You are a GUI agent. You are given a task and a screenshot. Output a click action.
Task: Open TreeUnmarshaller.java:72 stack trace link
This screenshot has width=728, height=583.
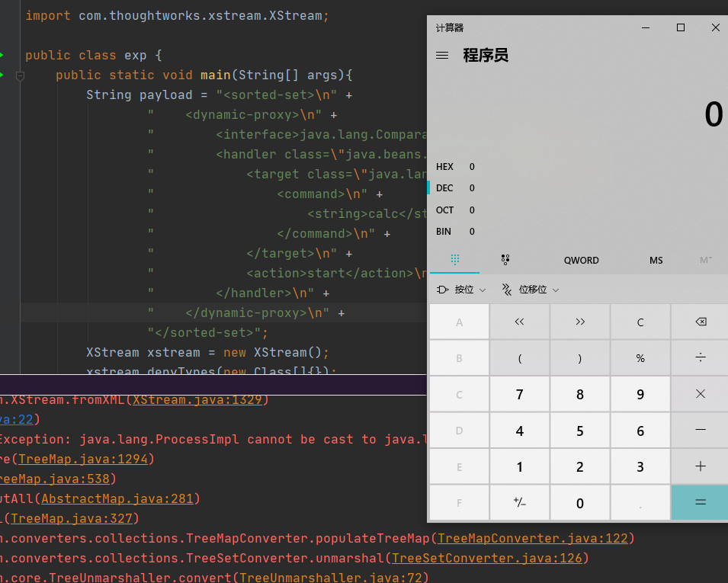[x=331, y=578]
